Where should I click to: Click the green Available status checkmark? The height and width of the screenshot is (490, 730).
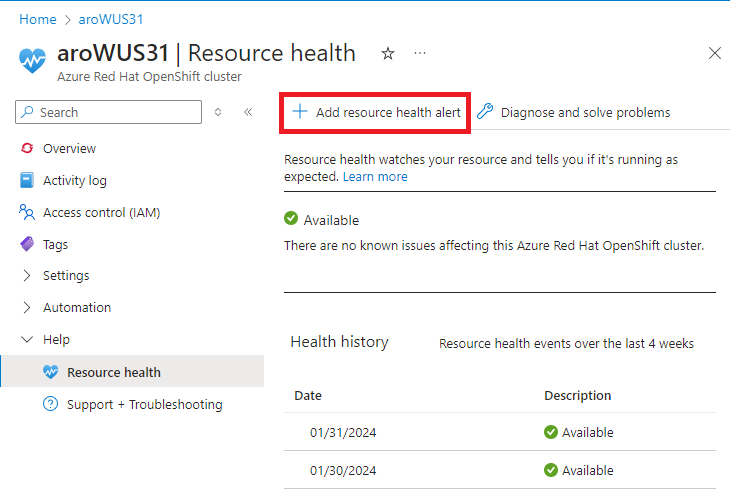point(291,218)
